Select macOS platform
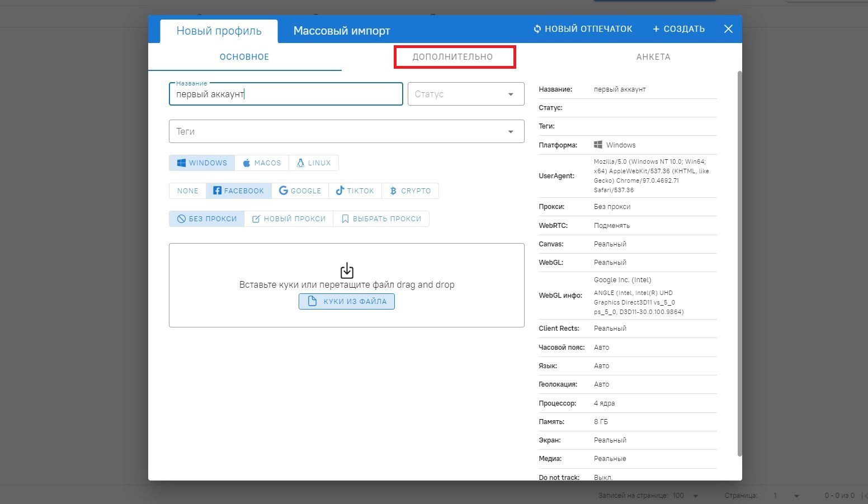The height and width of the screenshot is (504, 868). click(x=262, y=163)
